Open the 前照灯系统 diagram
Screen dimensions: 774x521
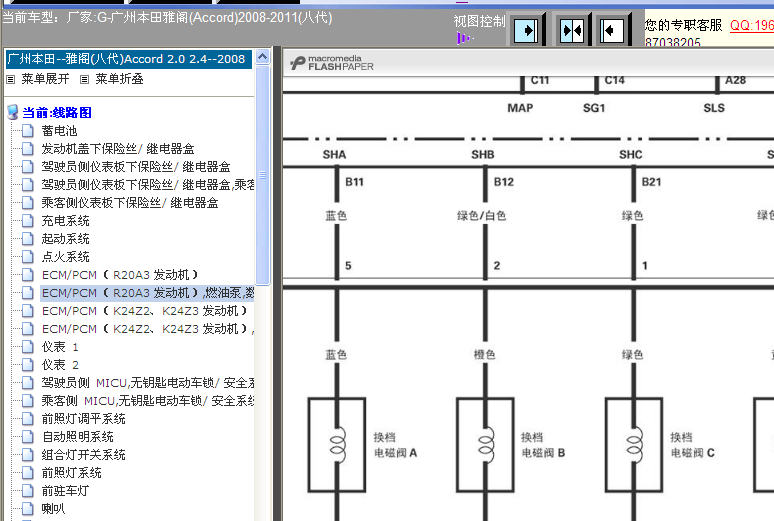(x=72, y=473)
